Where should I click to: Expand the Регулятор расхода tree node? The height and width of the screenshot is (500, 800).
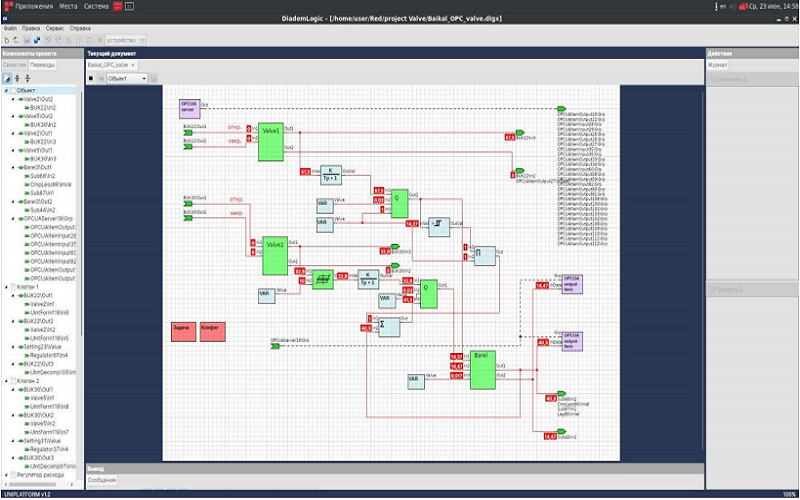5,475
